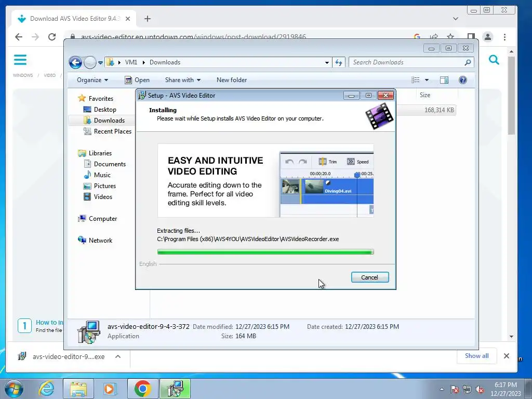Screen dimensions: 532x399
Task: Go back in Chrome
Action: pos(19,37)
